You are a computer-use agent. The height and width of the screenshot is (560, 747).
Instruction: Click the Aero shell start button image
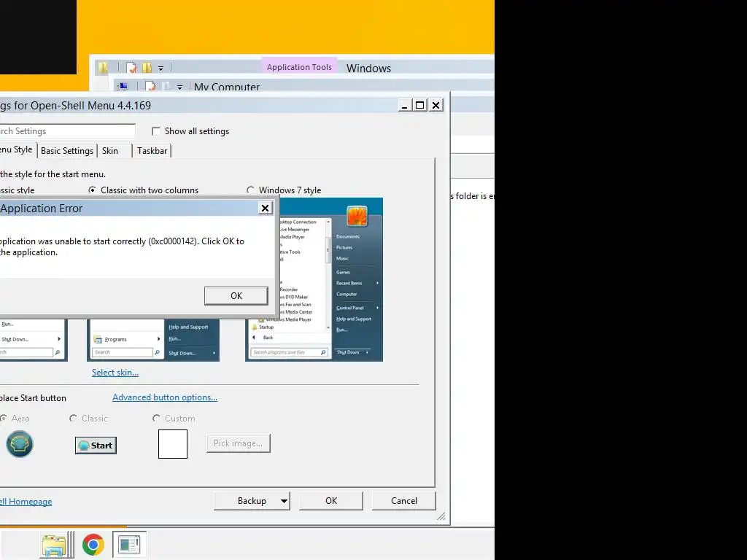pyautogui.click(x=20, y=444)
